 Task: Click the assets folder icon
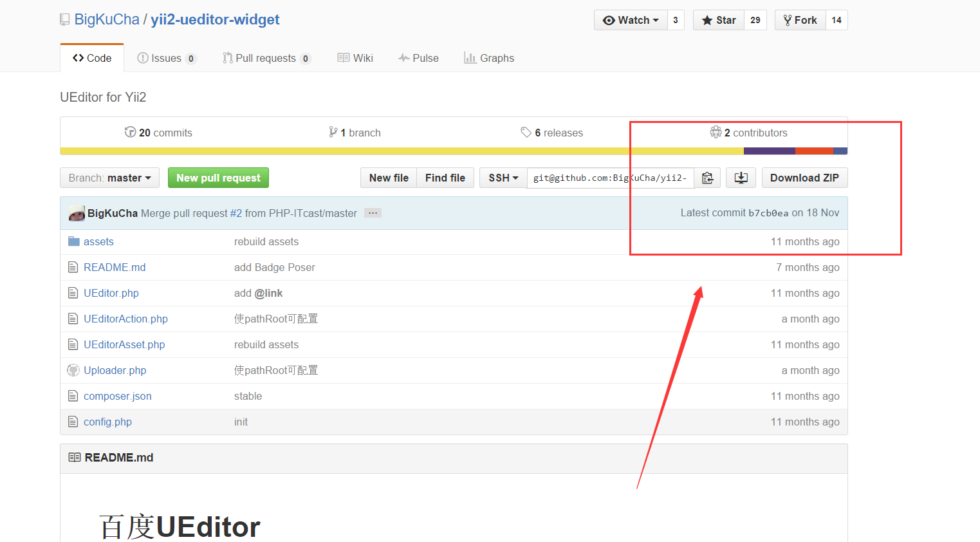pos(73,241)
